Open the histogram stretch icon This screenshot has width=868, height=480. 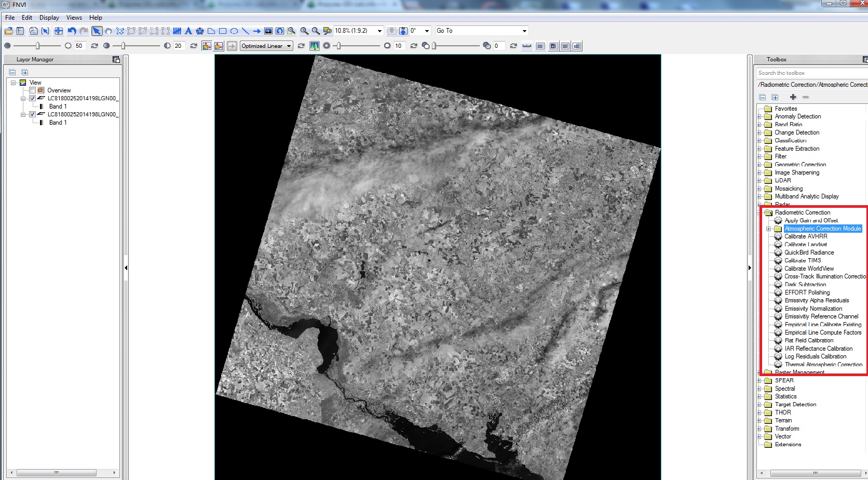click(314, 46)
